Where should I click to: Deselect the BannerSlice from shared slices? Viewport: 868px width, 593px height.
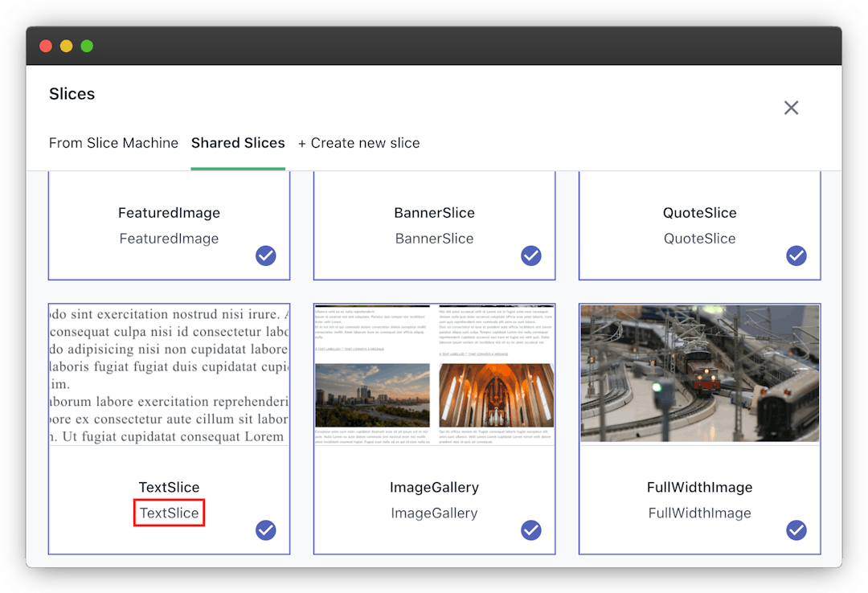(x=531, y=256)
